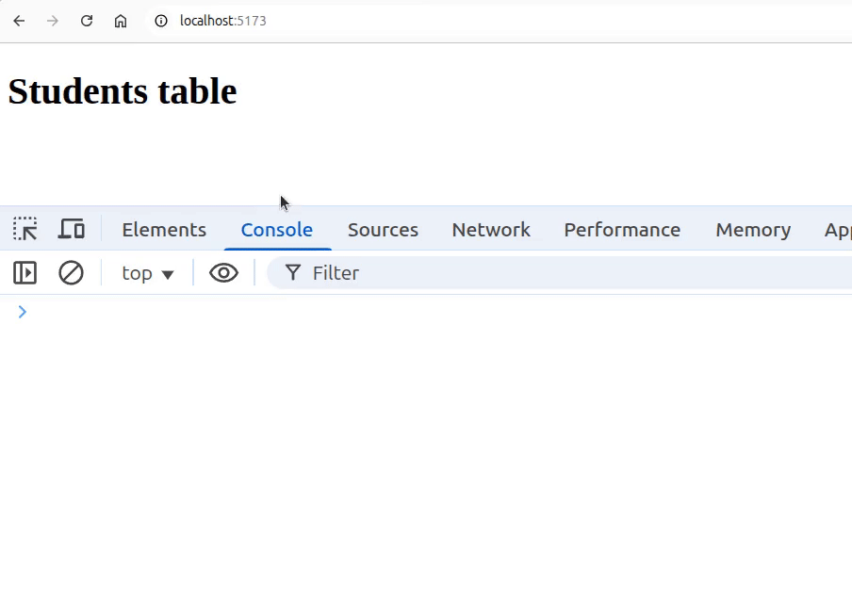Switch to the Memory tab

(x=753, y=230)
